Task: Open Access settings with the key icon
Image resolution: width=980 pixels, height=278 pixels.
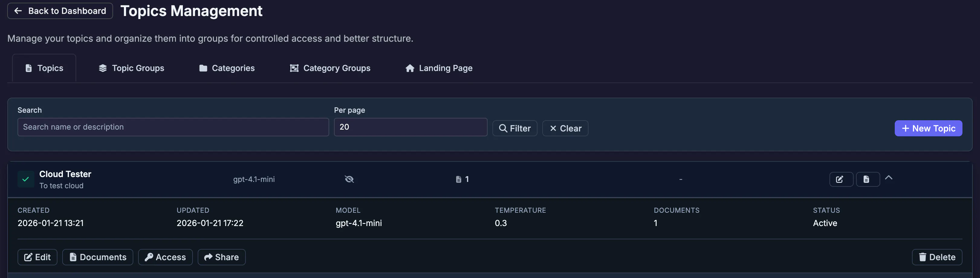Action: pos(165,257)
